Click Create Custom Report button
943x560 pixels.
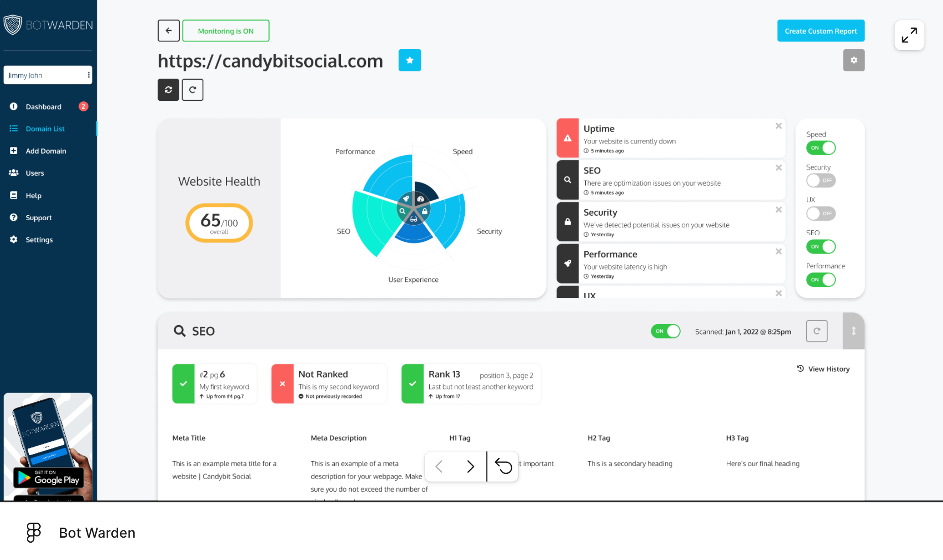(820, 31)
